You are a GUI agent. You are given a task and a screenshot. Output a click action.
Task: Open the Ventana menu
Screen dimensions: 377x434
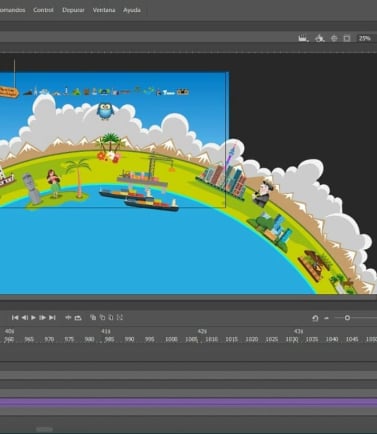[x=104, y=10]
